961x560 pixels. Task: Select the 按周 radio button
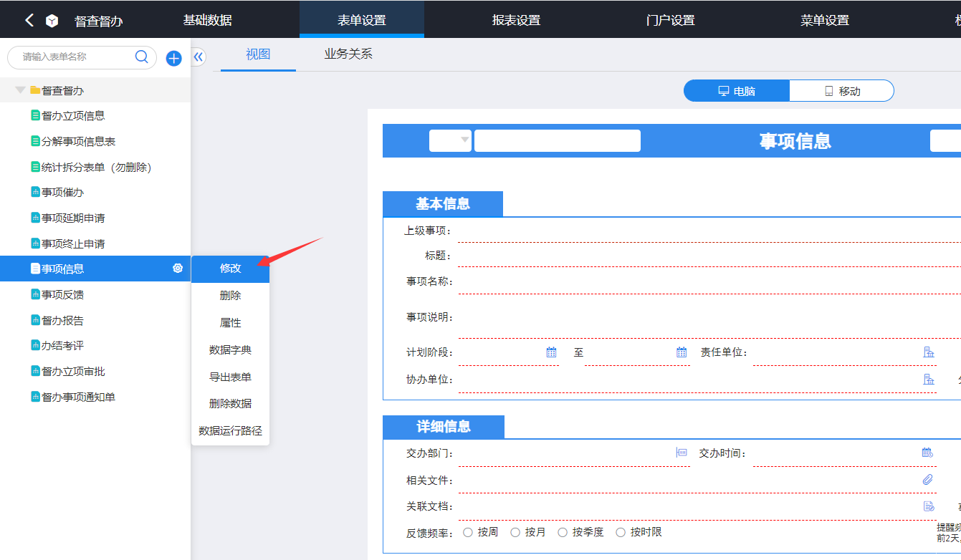coord(468,532)
